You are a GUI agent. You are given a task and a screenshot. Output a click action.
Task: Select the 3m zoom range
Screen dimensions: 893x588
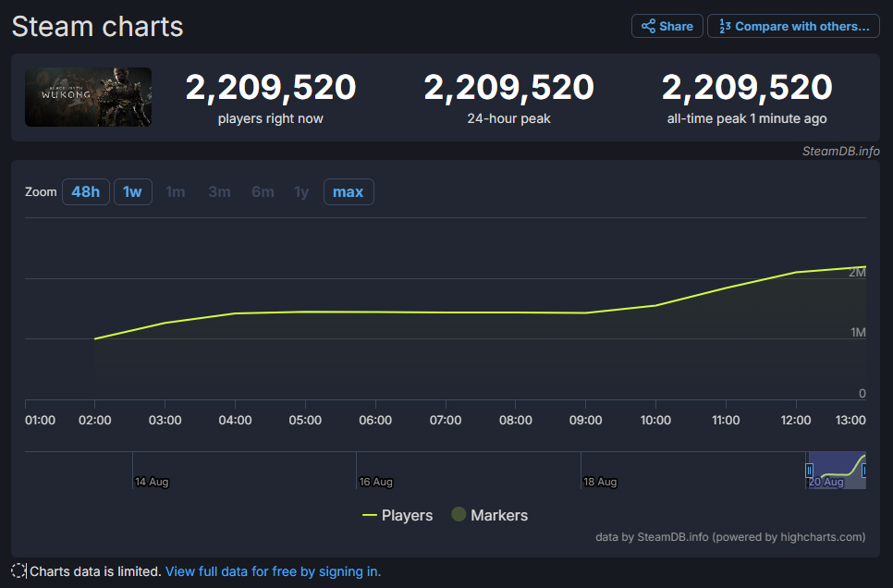click(x=219, y=192)
